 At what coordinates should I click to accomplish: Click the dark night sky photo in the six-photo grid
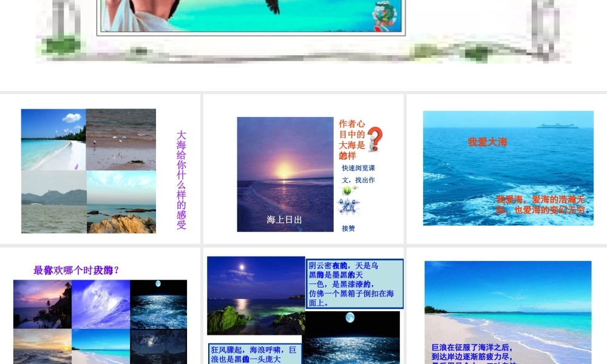pyautogui.click(x=158, y=346)
